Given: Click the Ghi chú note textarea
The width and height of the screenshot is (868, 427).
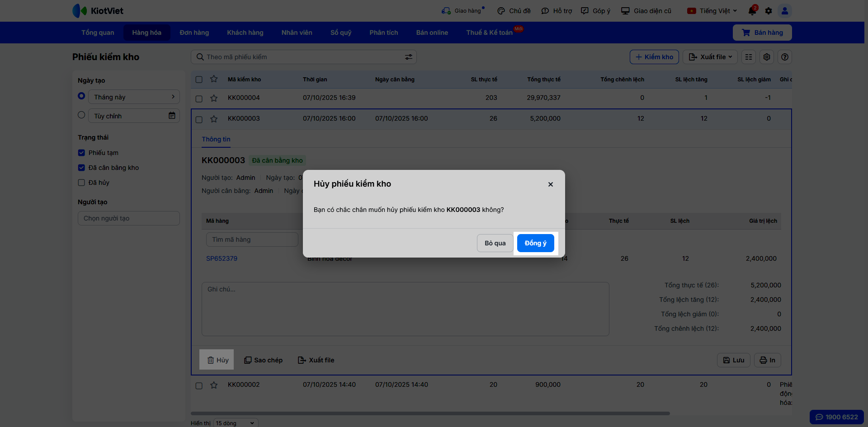Looking at the screenshot, I should point(406,309).
